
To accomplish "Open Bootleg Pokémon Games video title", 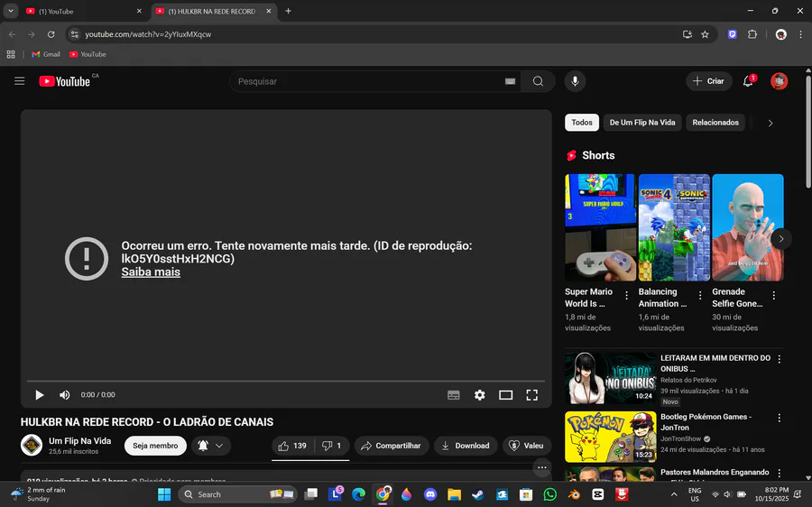I will pos(706,422).
